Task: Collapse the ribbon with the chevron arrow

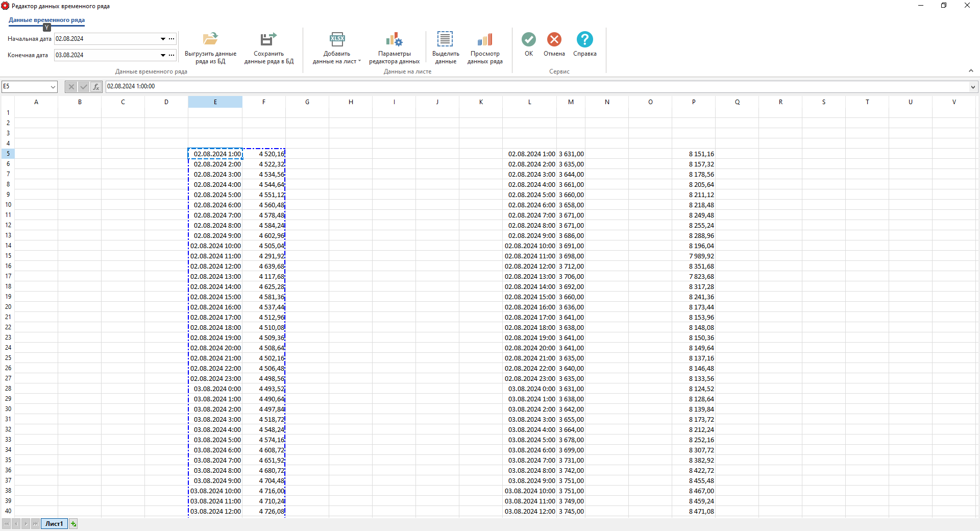Action: click(x=971, y=70)
